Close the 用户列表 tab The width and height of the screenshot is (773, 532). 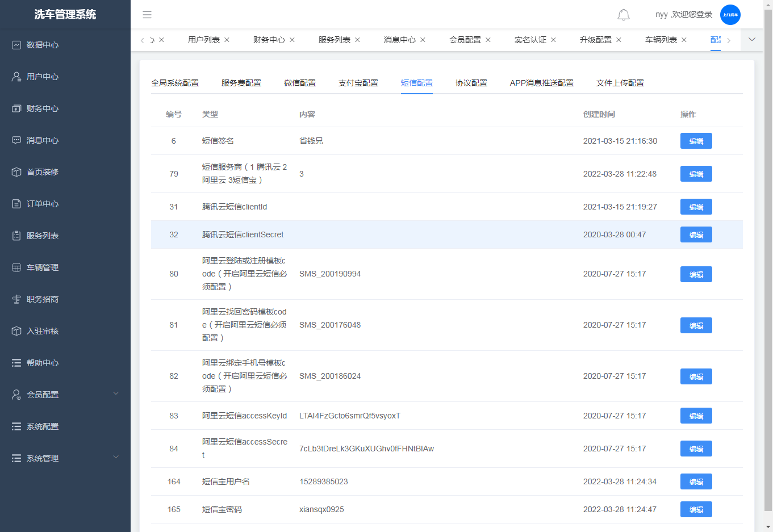(227, 40)
